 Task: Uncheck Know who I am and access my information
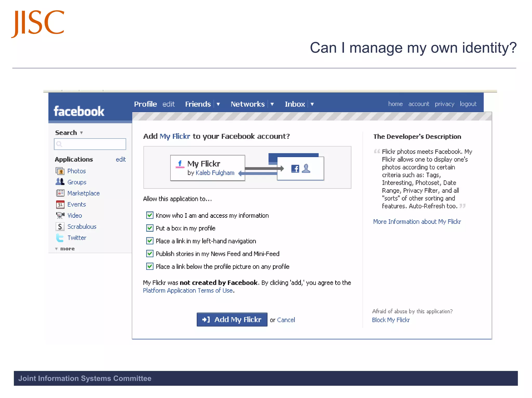150,215
